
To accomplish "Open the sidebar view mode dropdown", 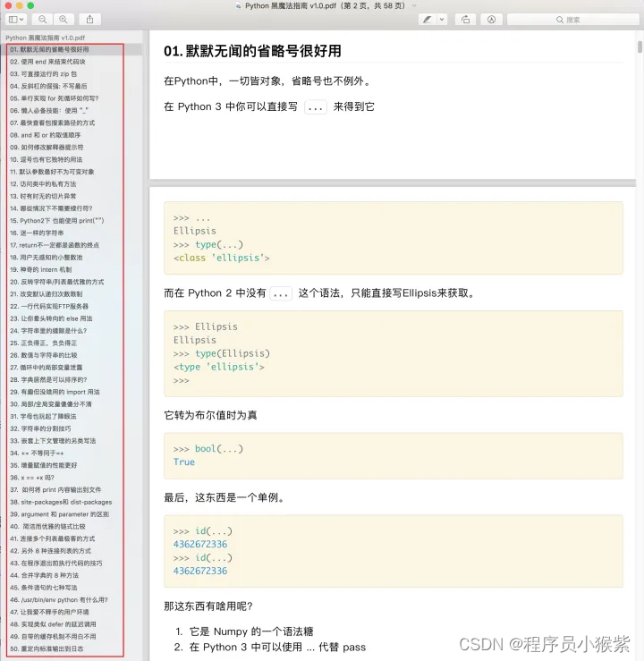I will coord(16,20).
